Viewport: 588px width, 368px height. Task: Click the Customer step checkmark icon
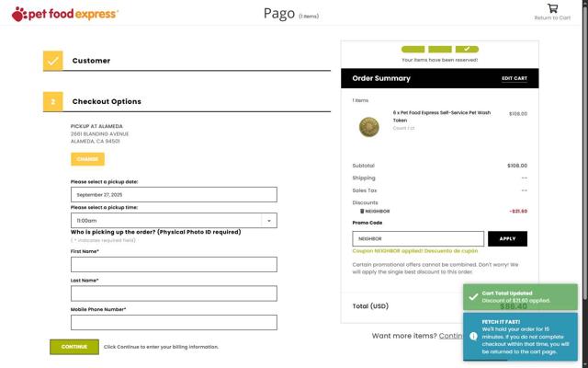53,61
